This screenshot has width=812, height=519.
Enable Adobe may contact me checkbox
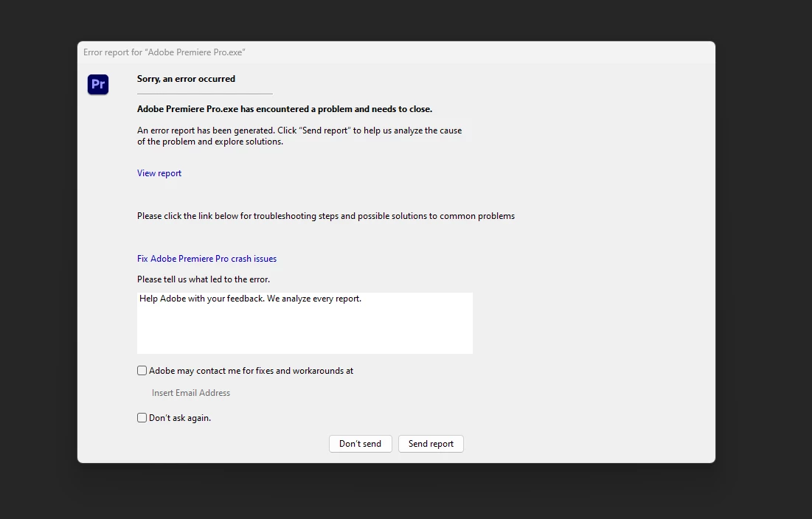point(142,371)
